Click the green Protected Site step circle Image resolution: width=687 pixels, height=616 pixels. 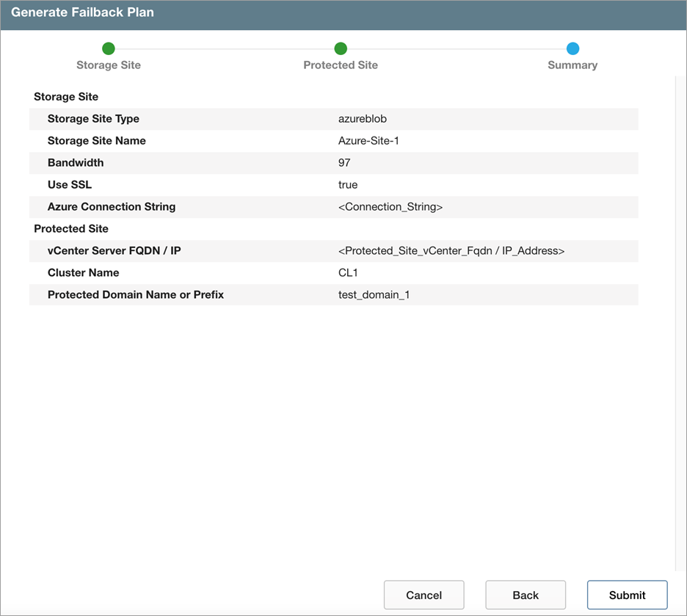(x=341, y=49)
